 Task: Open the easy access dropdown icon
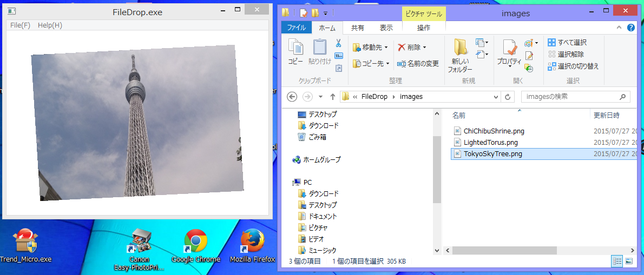(x=482, y=54)
